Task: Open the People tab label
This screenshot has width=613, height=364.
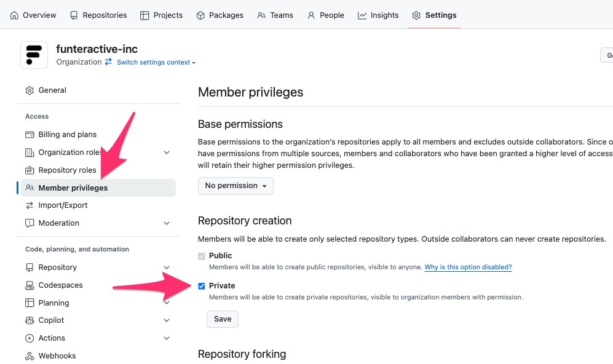Action: coord(332,15)
